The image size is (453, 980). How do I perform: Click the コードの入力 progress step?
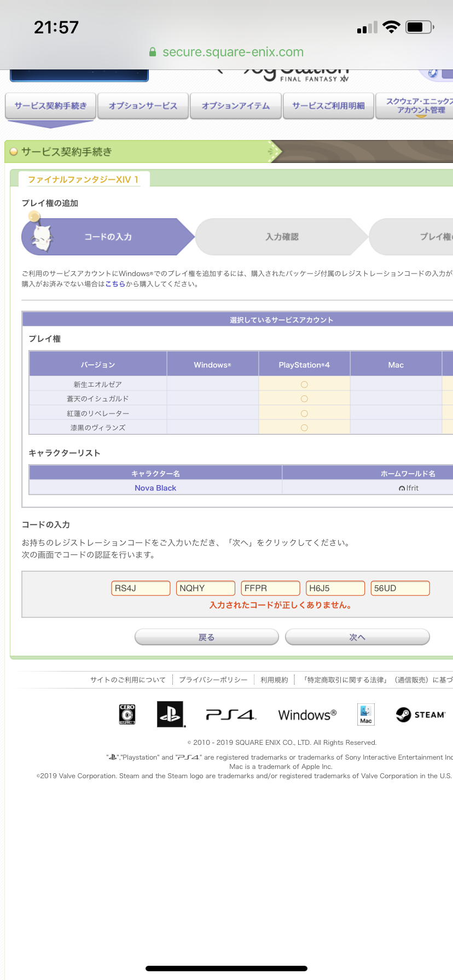tap(108, 237)
